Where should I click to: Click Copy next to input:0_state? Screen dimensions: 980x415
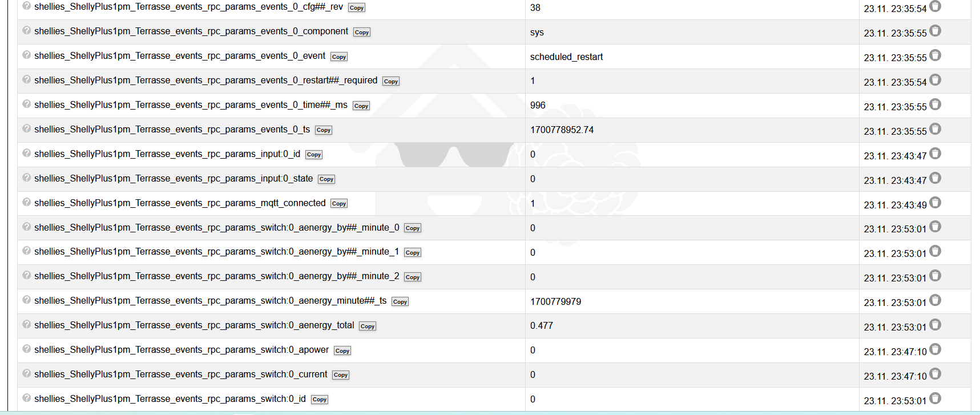pos(326,179)
